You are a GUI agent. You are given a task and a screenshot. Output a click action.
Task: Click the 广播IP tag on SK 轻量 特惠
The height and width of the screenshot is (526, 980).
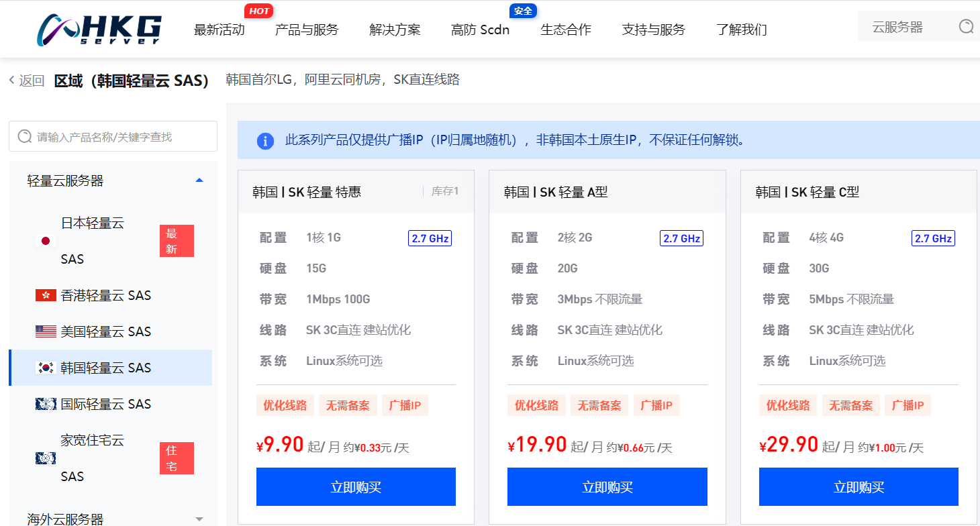point(405,405)
